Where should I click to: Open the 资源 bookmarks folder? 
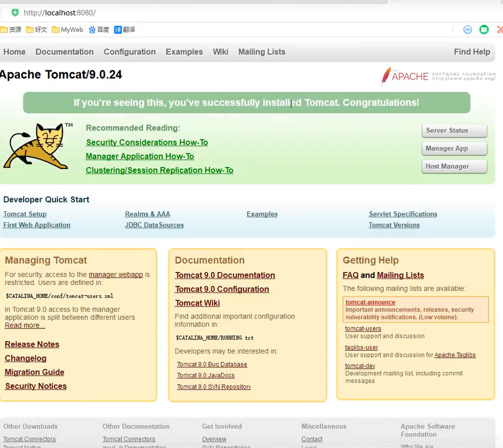click(11, 30)
